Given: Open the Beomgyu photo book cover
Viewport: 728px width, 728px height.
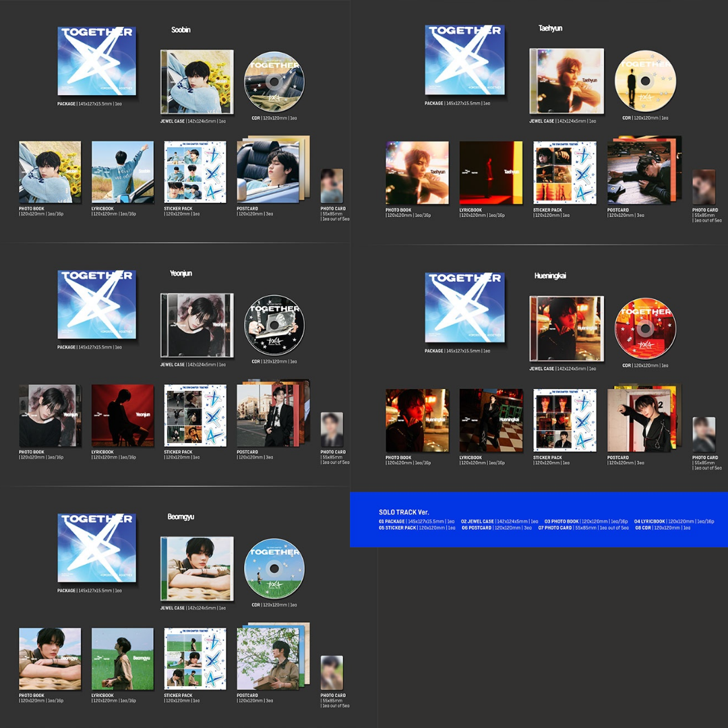Looking at the screenshot, I should (50, 659).
